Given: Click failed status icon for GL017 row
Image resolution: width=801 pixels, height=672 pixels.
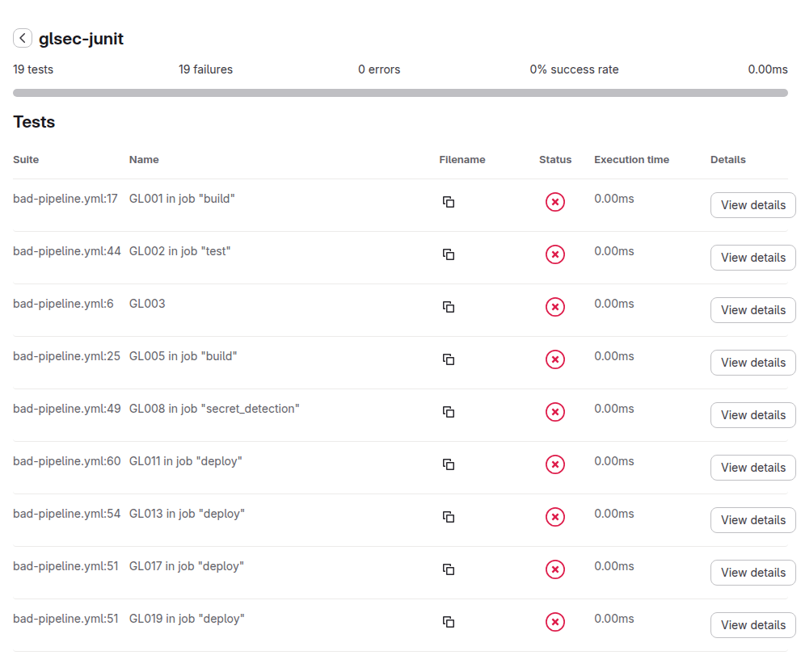Looking at the screenshot, I should [555, 569].
